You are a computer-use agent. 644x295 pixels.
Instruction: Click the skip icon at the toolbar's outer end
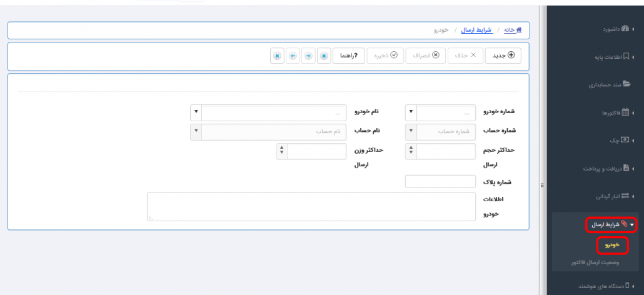pyautogui.click(x=277, y=56)
